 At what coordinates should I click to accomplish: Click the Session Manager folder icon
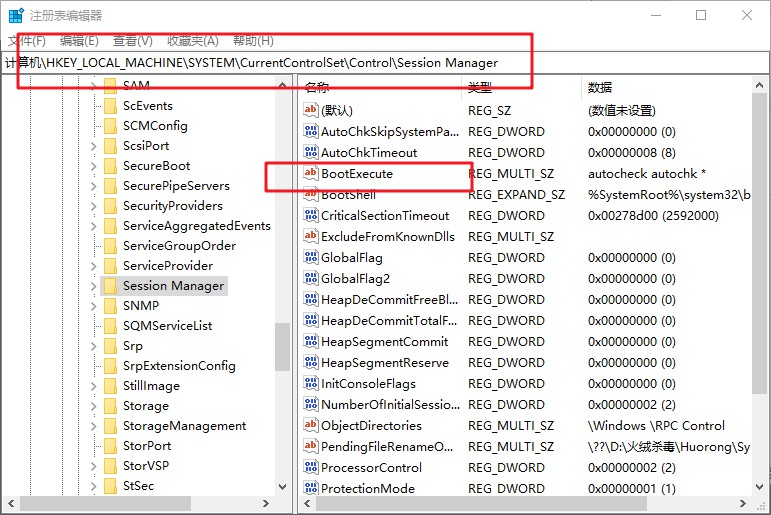110,286
